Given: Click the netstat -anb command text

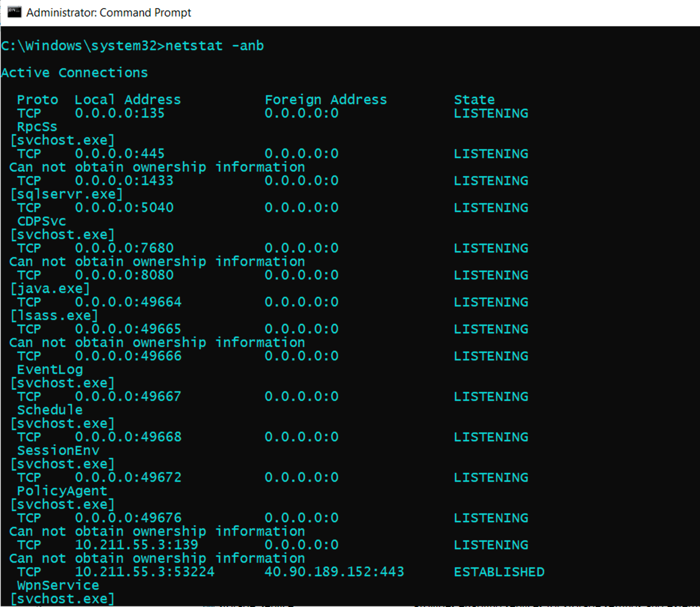Looking at the screenshot, I should coord(214,46).
